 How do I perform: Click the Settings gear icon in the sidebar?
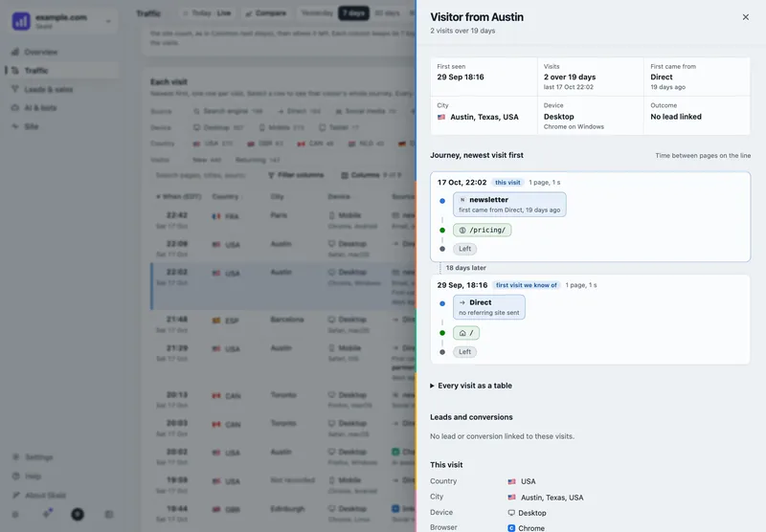pos(15,456)
